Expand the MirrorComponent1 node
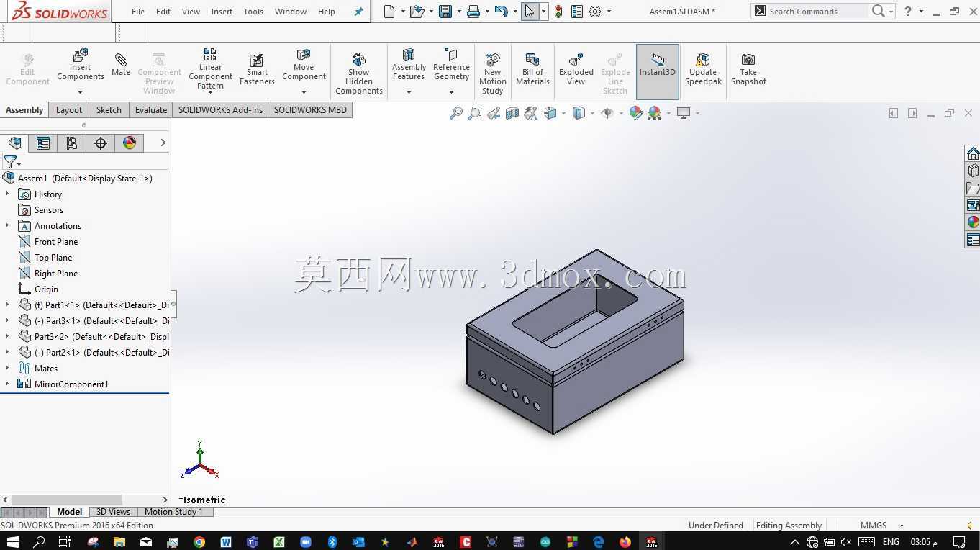Viewport: 980px width, 550px height. pyautogui.click(x=7, y=384)
